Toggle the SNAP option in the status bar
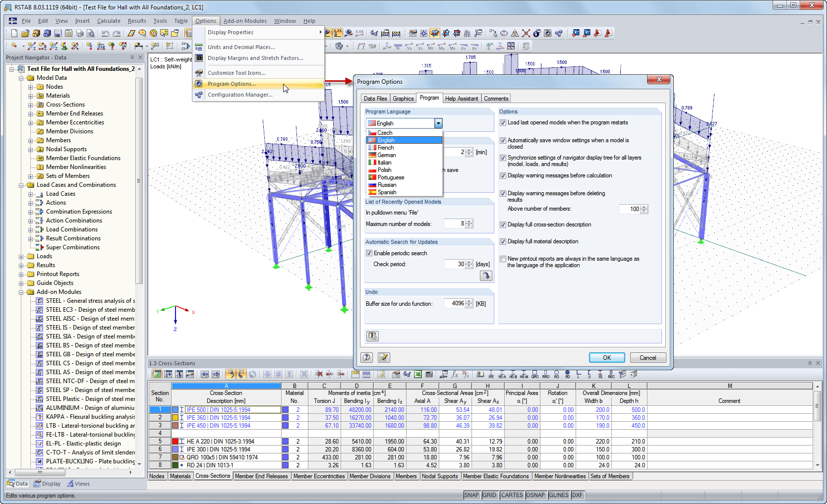 click(x=472, y=495)
